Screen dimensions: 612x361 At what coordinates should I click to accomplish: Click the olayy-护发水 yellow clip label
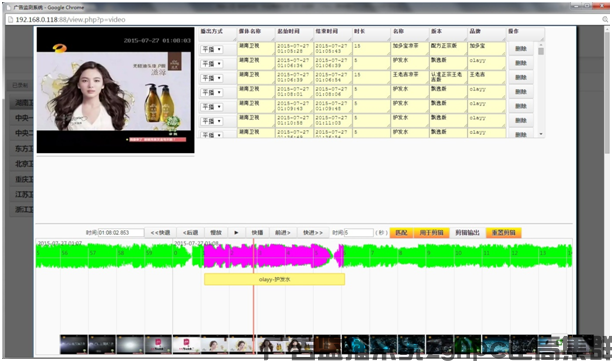[274, 279]
